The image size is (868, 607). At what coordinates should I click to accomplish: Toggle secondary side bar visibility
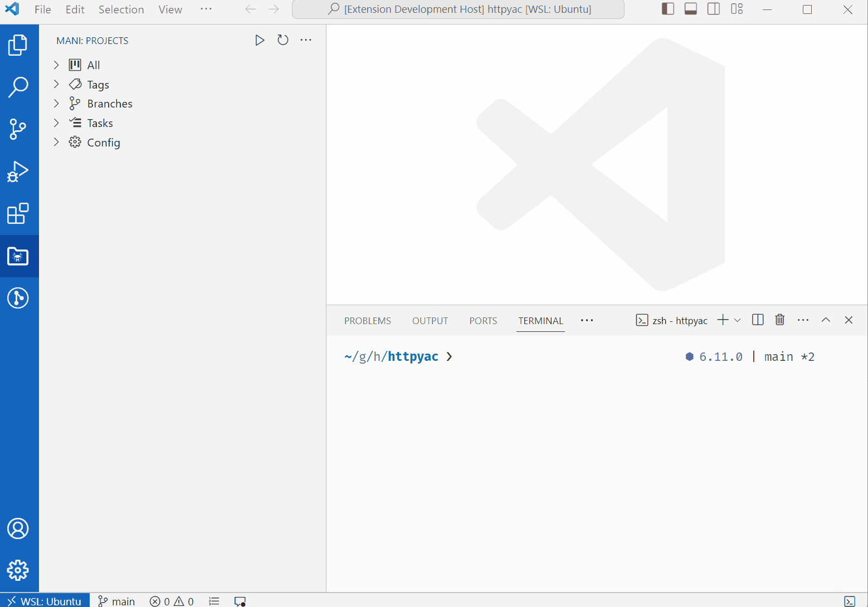coord(714,9)
